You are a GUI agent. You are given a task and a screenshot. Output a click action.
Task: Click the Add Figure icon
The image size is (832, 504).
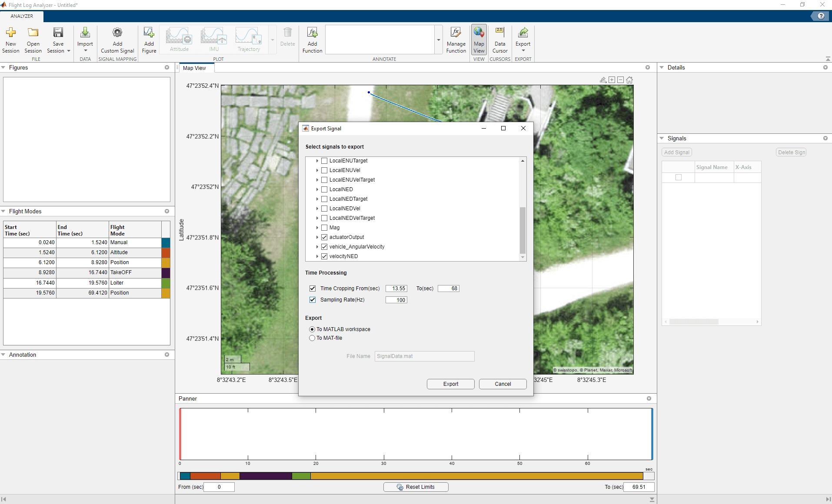(x=149, y=33)
